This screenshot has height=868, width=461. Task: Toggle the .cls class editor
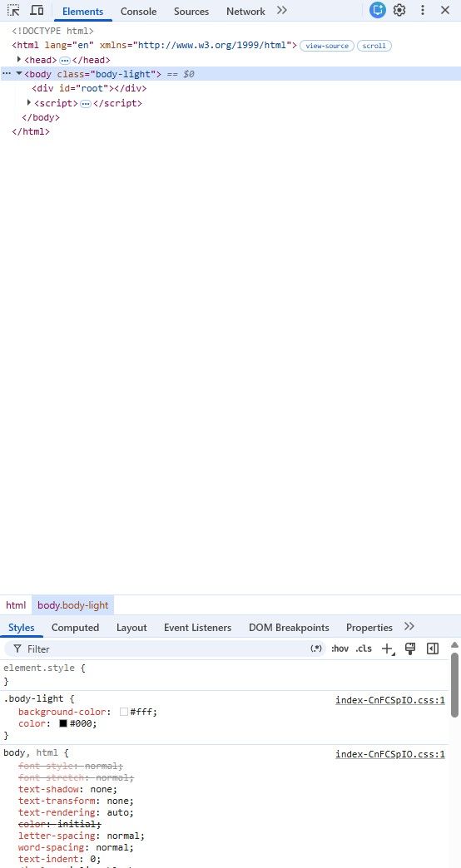[364, 649]
